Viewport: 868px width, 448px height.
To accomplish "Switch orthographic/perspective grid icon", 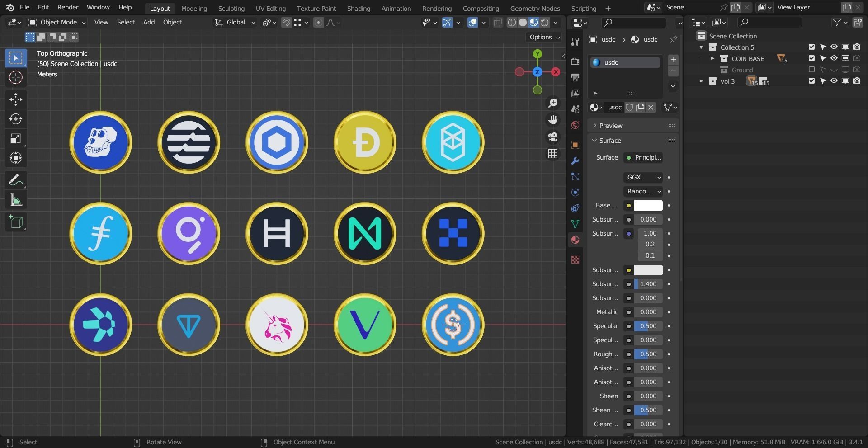I will click(553, 154).
